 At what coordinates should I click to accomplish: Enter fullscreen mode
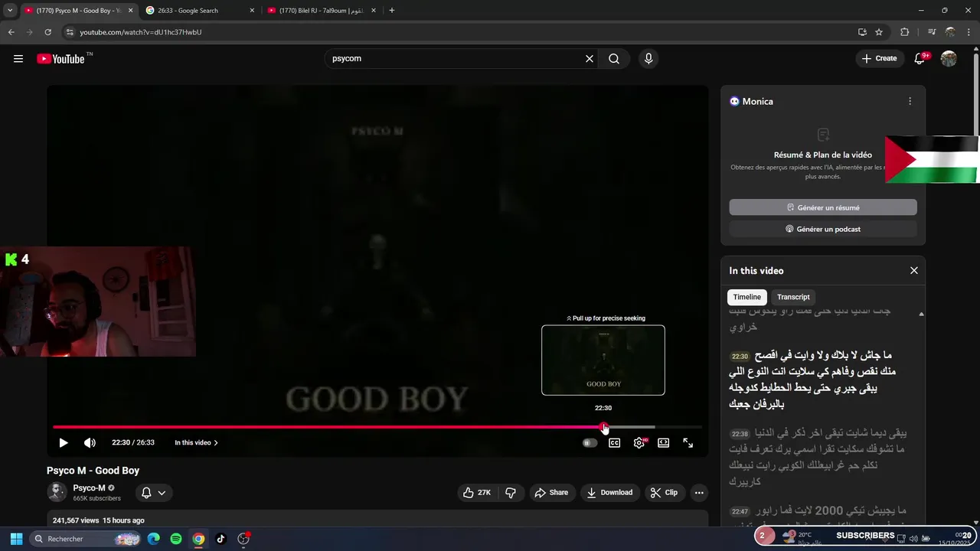(688, 442)
